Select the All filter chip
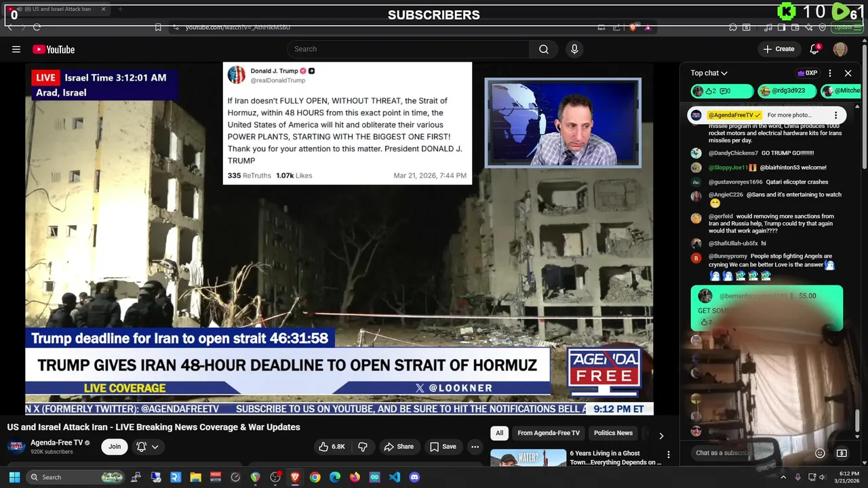This screenshot has width=868, height=488. 499,433
